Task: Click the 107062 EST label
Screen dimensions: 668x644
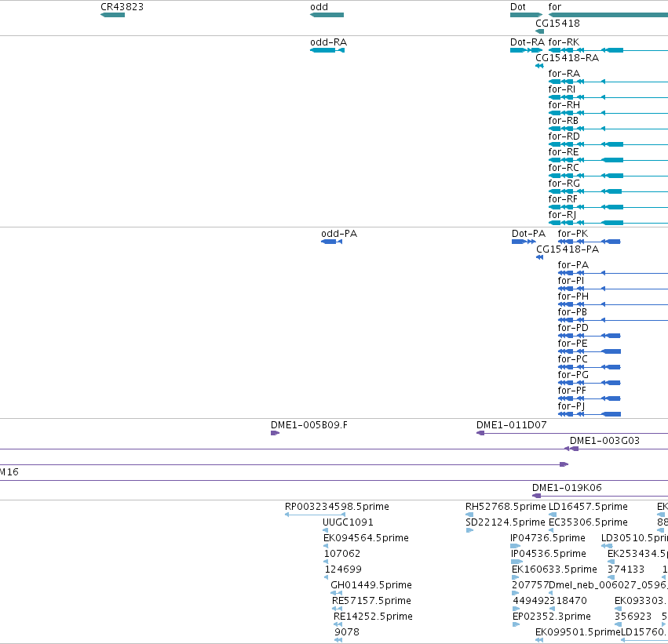Action: tap(342, 555)
